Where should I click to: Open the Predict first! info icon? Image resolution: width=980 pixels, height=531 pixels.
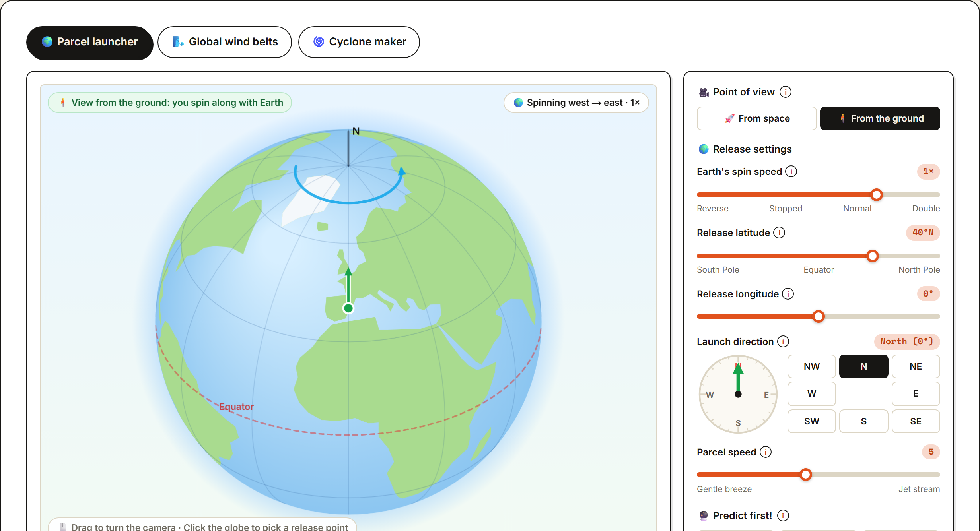783,515
